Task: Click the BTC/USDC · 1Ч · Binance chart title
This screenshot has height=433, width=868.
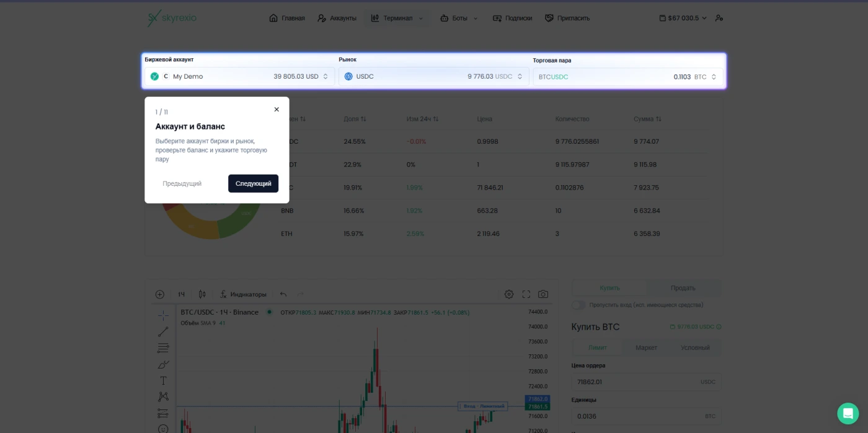Action: tap(219, 312)
